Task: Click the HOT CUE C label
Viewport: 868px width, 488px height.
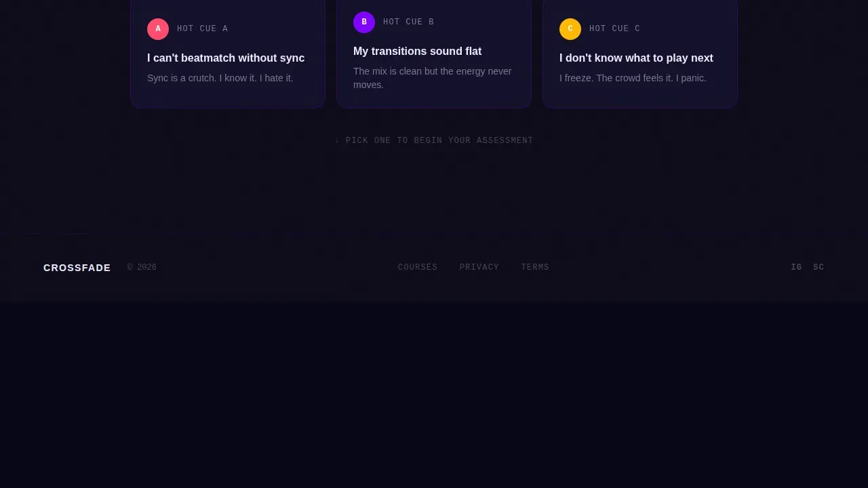Action: tap(615, 29)
